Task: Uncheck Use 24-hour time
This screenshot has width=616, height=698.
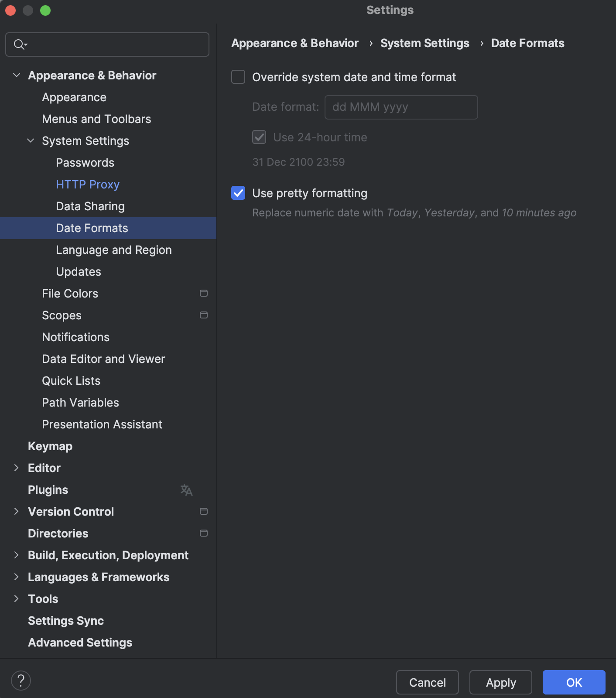Action: pos(259,137)
